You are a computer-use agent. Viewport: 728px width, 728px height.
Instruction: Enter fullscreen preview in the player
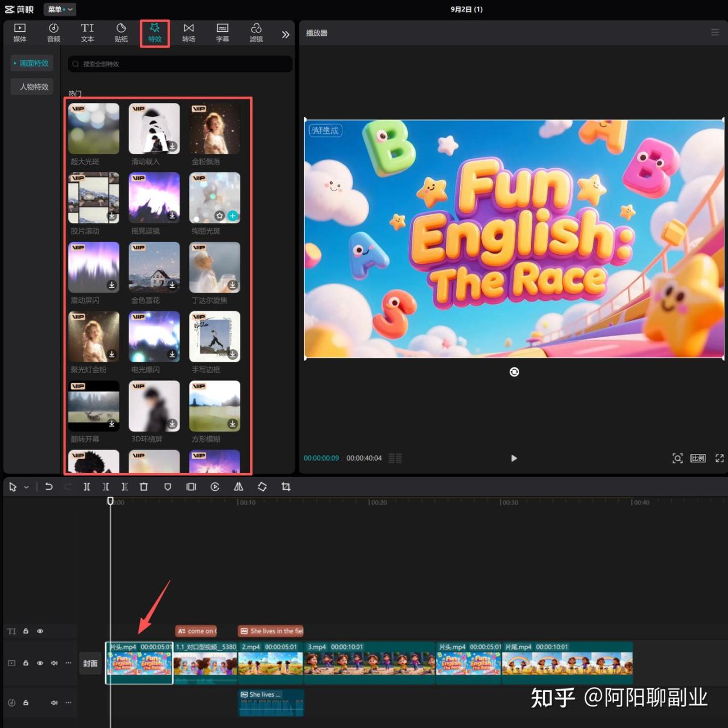(x=719, y=458)
